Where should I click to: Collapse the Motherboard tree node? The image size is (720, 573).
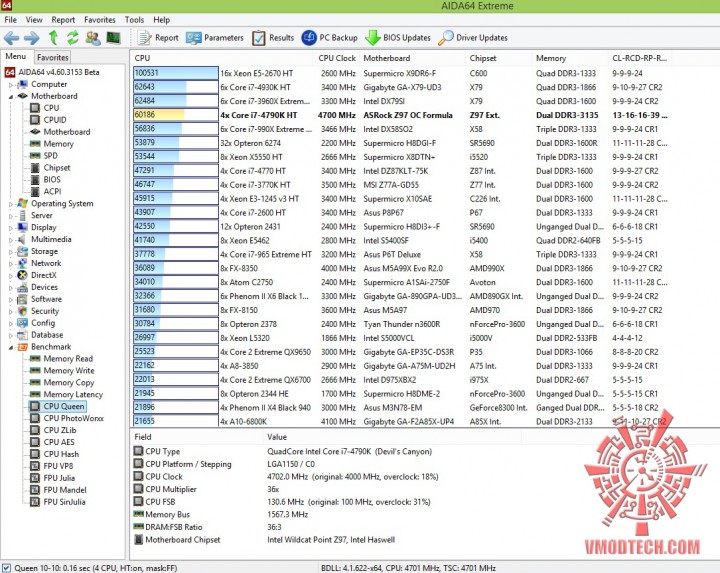(11, 96)
